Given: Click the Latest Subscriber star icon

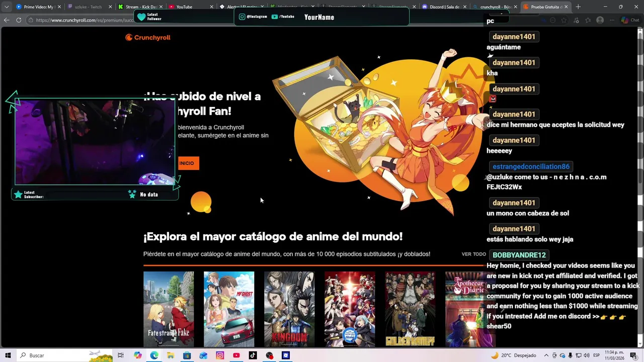Looking at the screenshot, I should point(18,195).
